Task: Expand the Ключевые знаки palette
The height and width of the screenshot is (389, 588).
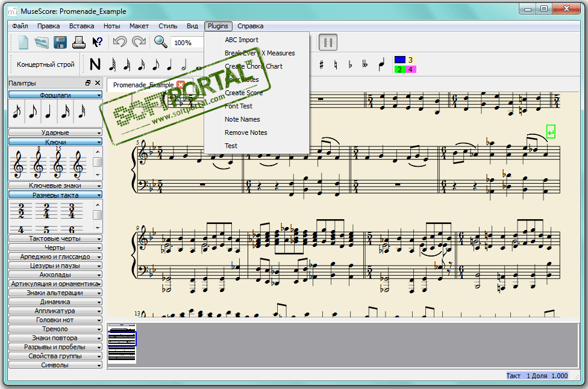Action: tap(55, 185)
